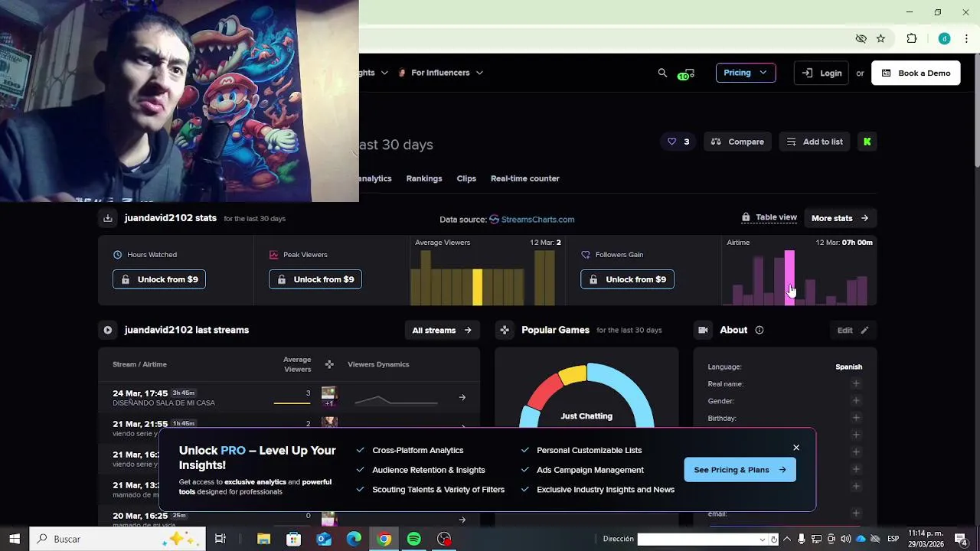Open Chrome three-dot menu

[966, 38]
